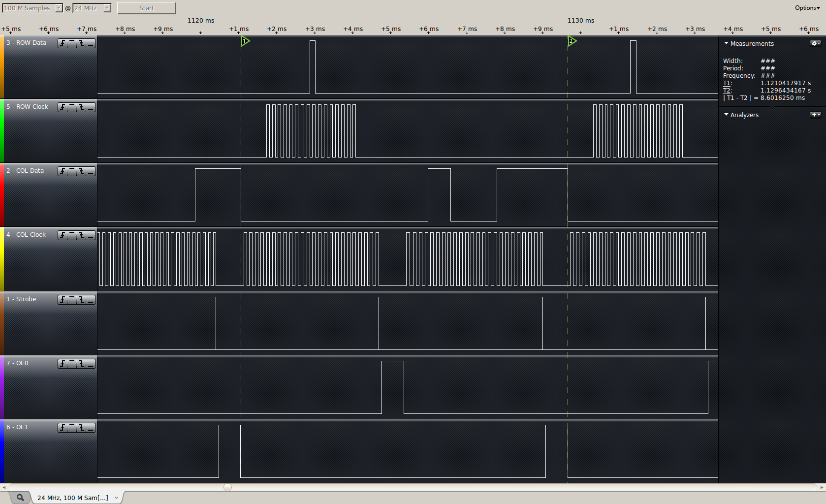
Task: Click the T1 timing marker label
Action: (x=727, y=83)
